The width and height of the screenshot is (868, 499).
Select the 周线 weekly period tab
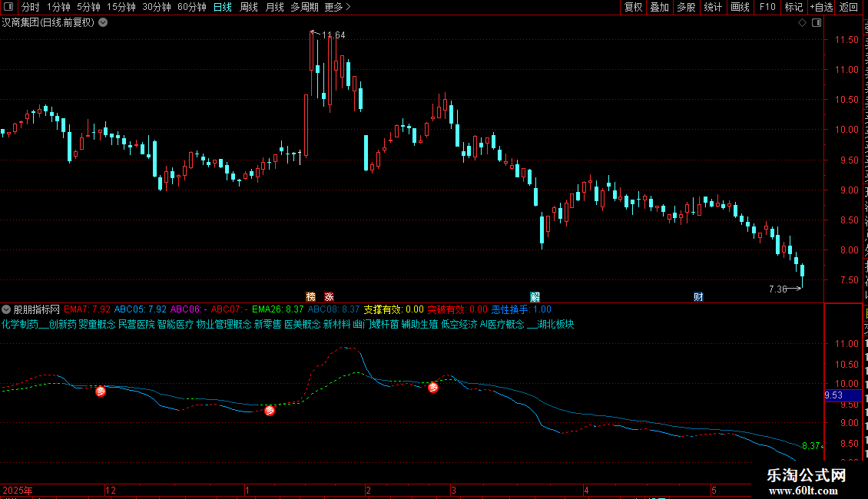[x=249, y=7]
